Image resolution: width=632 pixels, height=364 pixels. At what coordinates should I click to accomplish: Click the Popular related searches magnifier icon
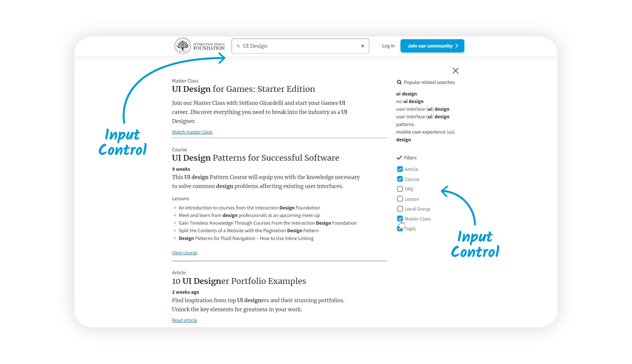[399, 82]
